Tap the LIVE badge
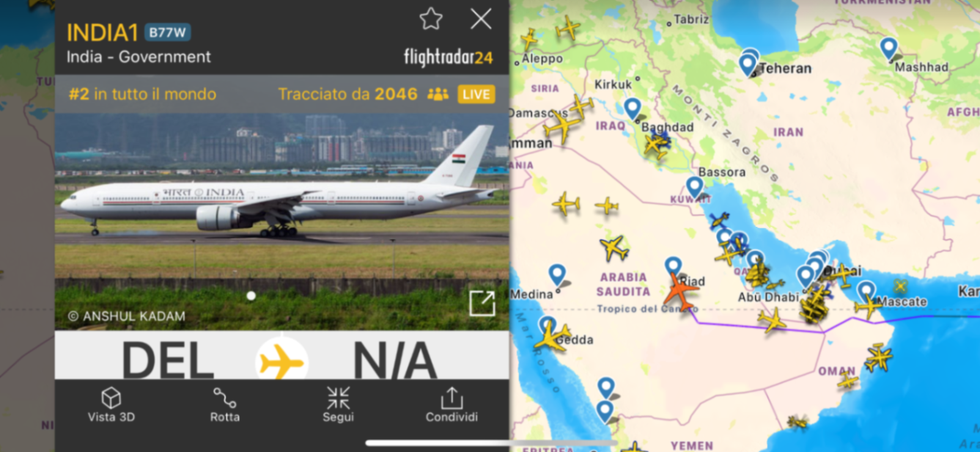This screenshot has height=452, width=980. pyautogui.click(x=476, y=94)
